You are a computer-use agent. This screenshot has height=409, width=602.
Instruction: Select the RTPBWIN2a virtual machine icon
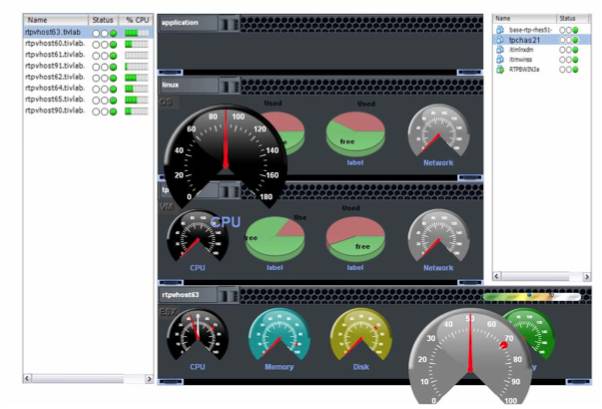[x=501, y=70]
